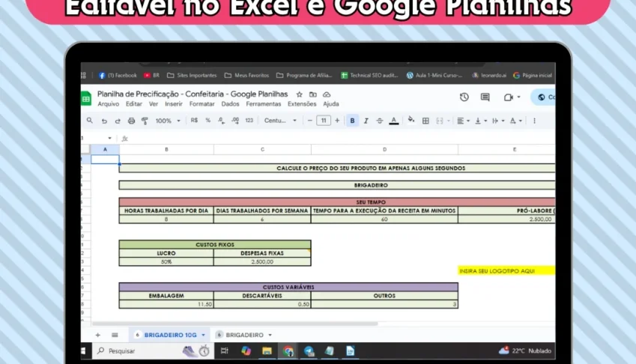
Task: Open the leonardo.ai bookmark
Action: tap(489, 76)
